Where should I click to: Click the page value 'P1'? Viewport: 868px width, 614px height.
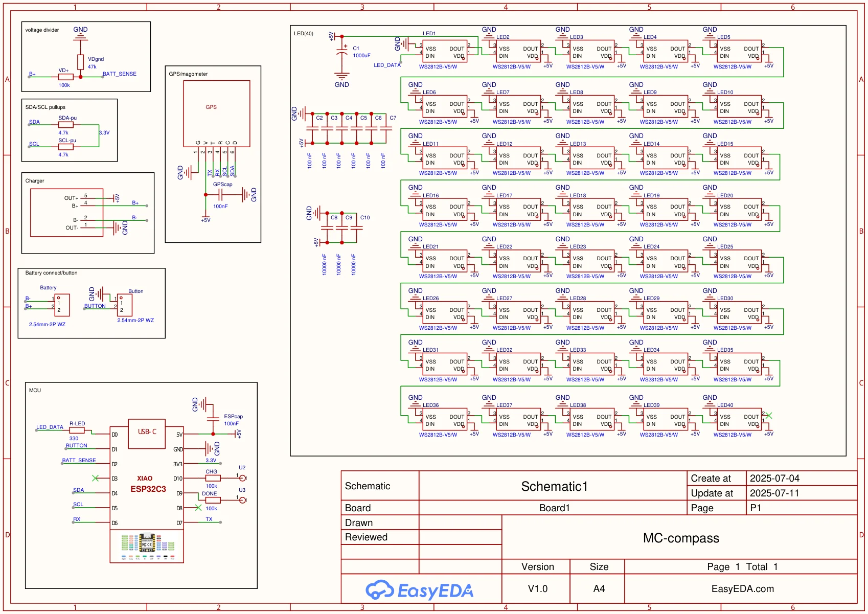point(756,508)
